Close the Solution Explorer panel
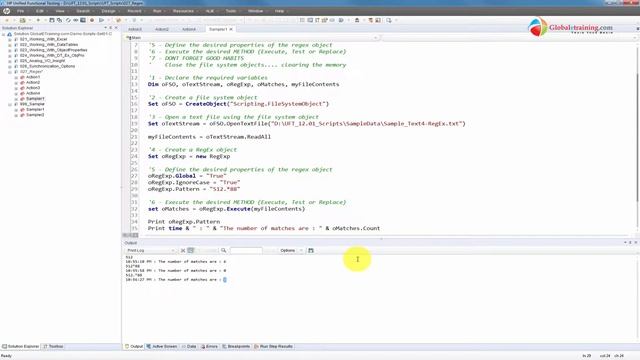The height and width of the screenshot is (360, 640). pyautogui.click(x=116, y=28)
